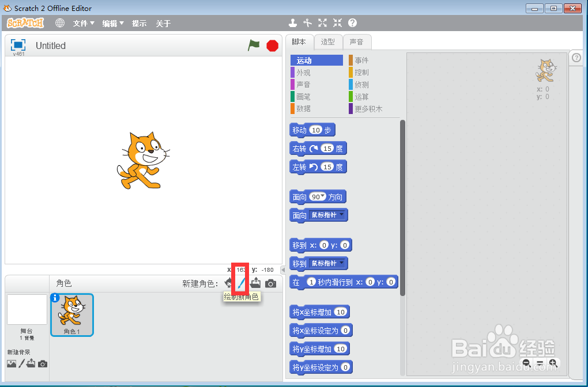Image resolution: width=588 pixels, height=387 pixels.
Task: Click seconds field in 滑行到 block
Action: (x=311, y=282)
